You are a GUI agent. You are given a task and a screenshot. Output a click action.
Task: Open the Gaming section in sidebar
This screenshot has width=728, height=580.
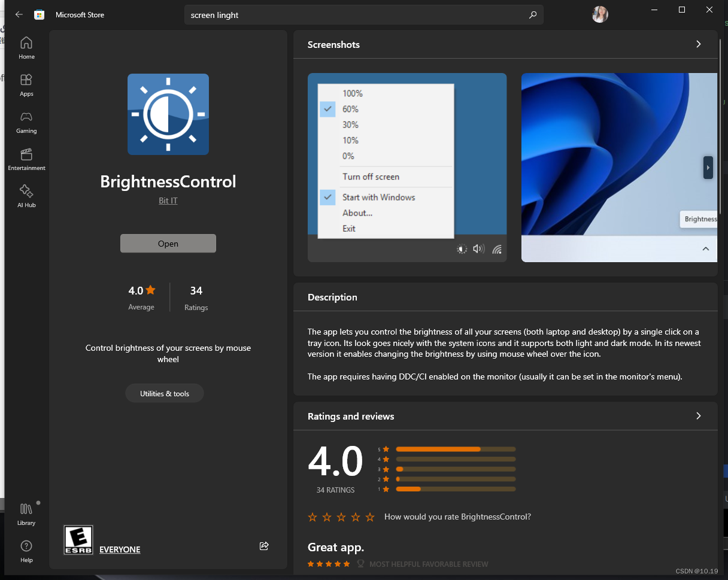[26, 122]
